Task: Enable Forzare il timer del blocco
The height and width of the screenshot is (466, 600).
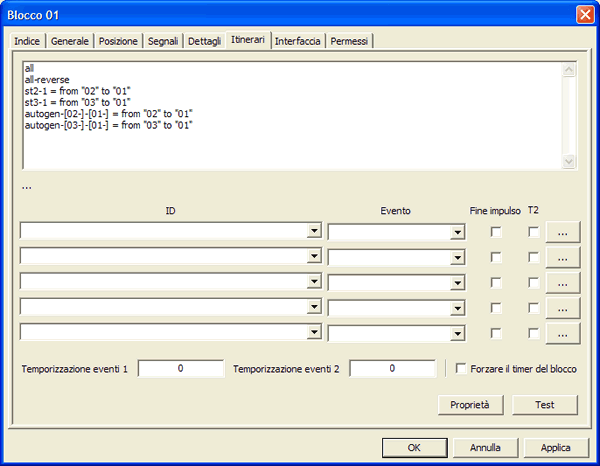Action: tap(461, 369)
